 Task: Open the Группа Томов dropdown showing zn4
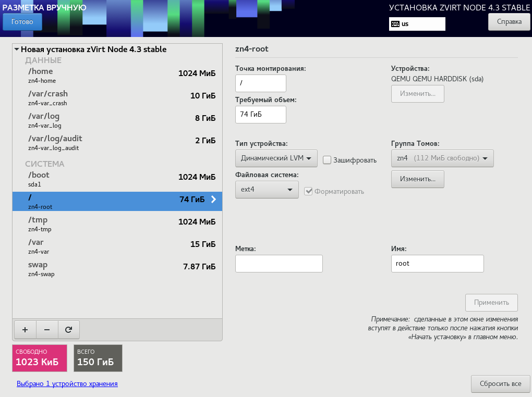click(x=442, y=158)
